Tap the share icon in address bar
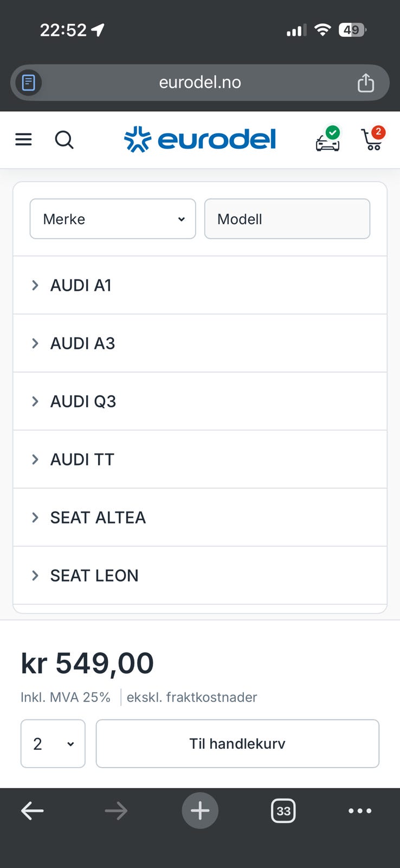400x868 pixels. pyautogui.click(x=366, y=83)
